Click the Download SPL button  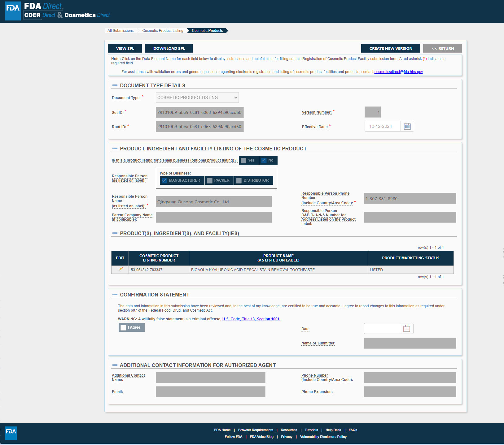click(x=169, y=48)
